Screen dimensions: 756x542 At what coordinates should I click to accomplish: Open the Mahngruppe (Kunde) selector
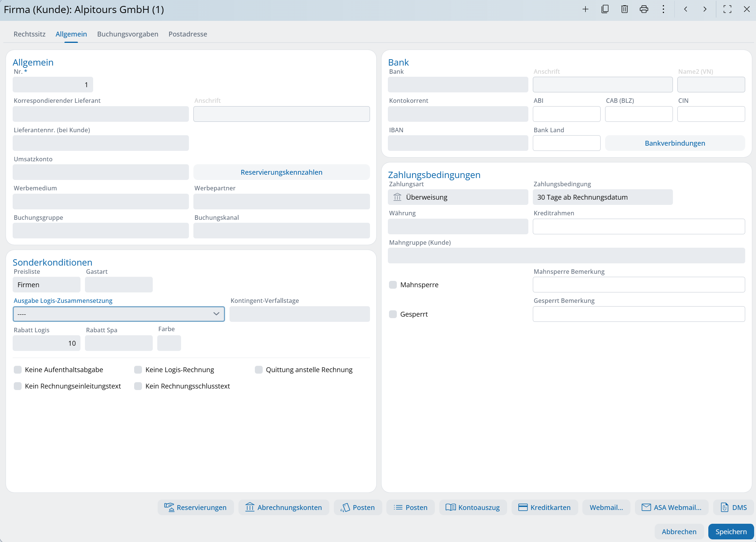(566, 256)
